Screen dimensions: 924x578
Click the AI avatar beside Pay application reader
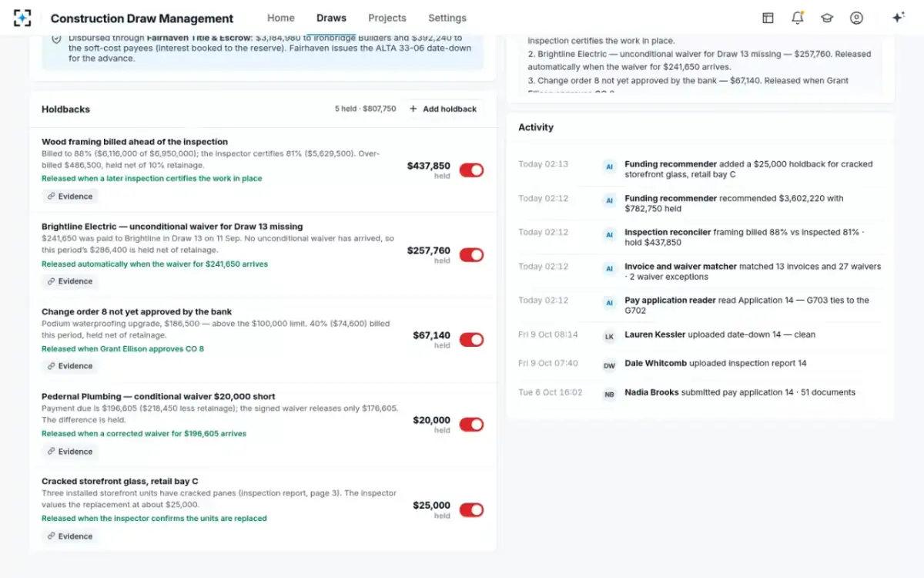609,302
